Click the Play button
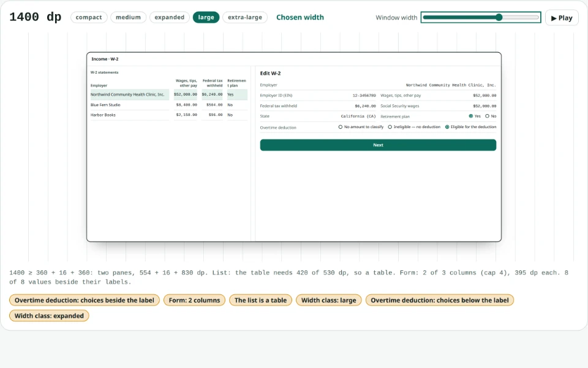Image resolution: width=588 pixels, height=368 pixels. pyautogui.click(x=562, y=18)
